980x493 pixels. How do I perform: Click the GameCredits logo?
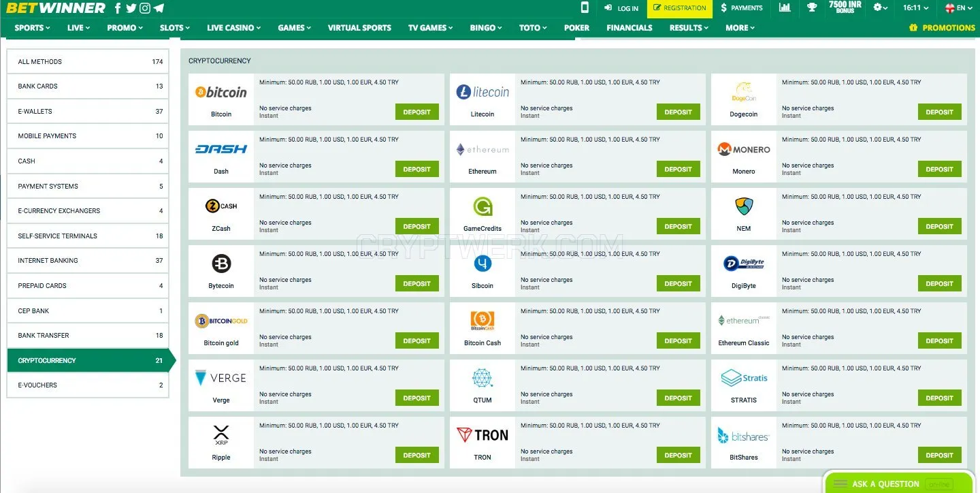(x=483, y=206)
